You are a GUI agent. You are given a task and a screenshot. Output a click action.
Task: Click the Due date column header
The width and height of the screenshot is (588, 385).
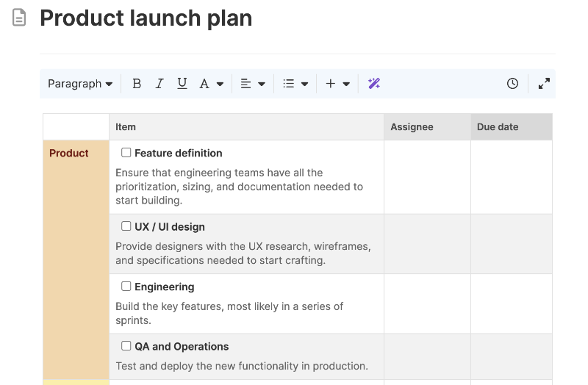(x=498, y=127)
